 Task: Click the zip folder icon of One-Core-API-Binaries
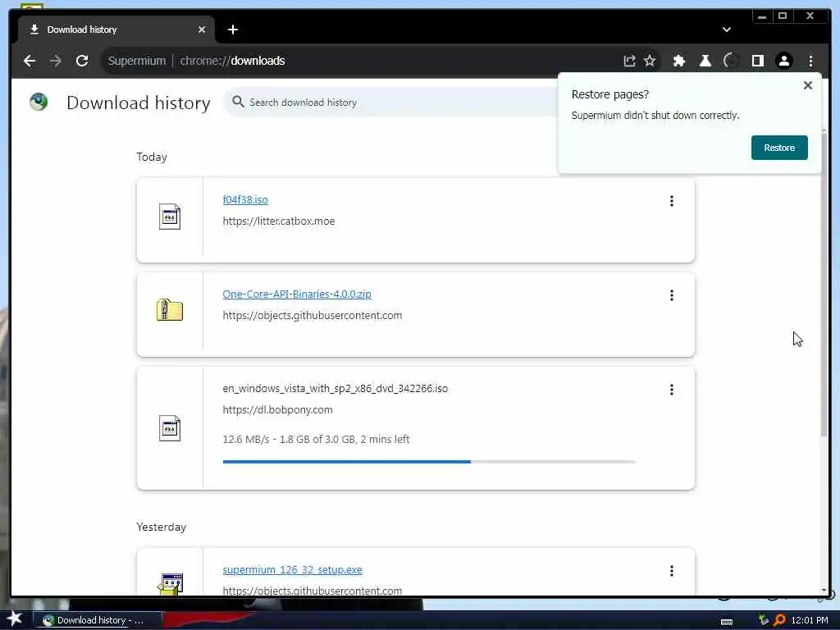point(170,310)
